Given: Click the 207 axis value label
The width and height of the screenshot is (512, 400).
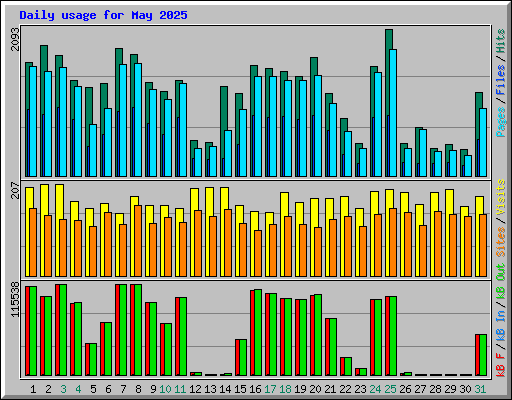Looking at the screenshot, I should tap(15, 190).
